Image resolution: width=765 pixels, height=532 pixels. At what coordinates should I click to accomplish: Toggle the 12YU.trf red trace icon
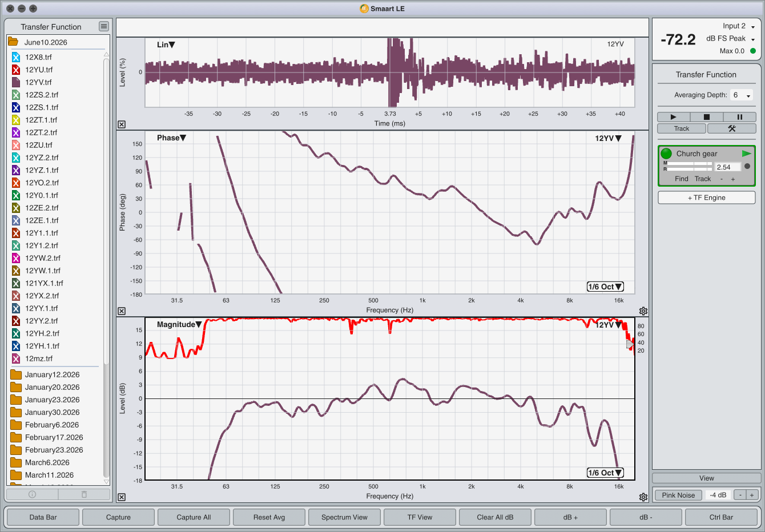(x=16, y=70)
